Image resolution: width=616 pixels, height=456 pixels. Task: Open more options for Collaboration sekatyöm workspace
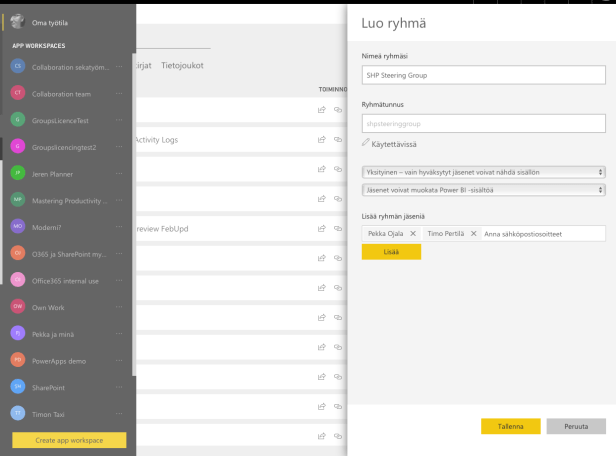119,67
